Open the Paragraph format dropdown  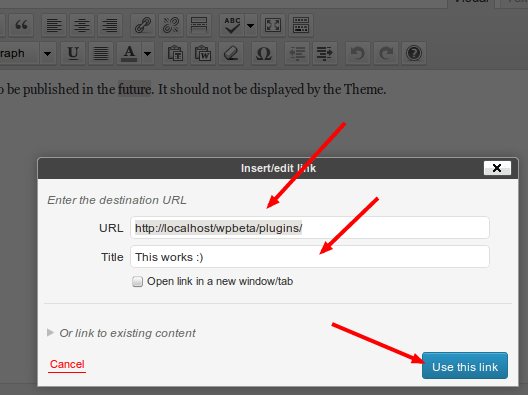pyautogui.click(x=47, y=53)
